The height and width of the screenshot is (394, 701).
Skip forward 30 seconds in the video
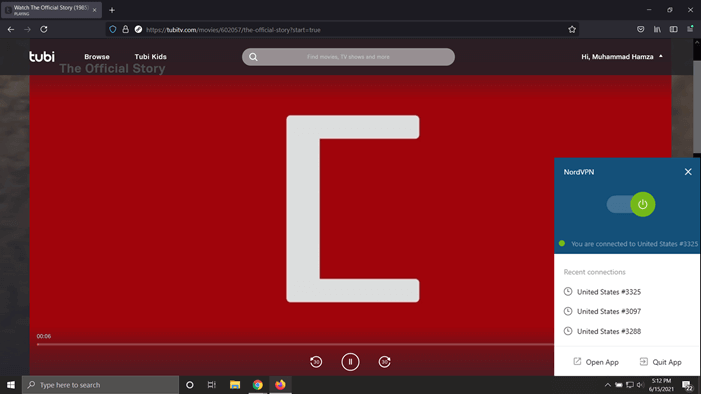pyautogui.click(x=384, y=362)
